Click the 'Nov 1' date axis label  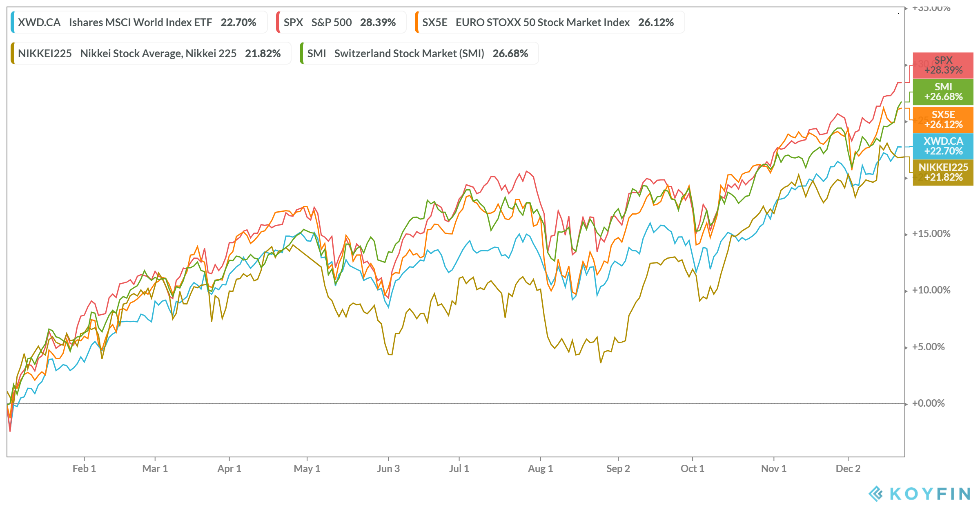pos(773,468)
